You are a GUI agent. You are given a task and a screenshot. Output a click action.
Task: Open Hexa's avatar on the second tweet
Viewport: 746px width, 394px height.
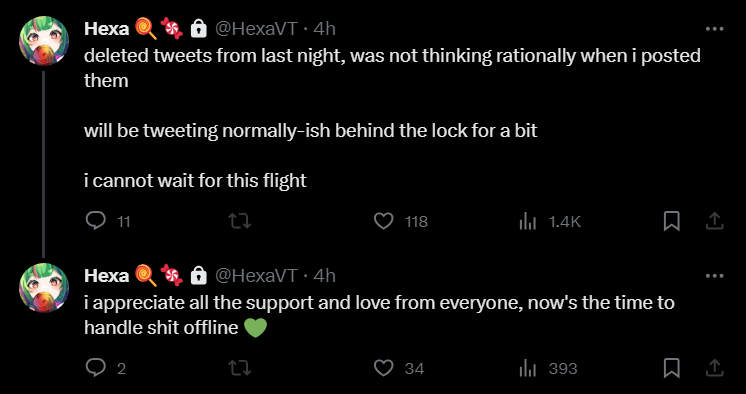click(44, 287)
